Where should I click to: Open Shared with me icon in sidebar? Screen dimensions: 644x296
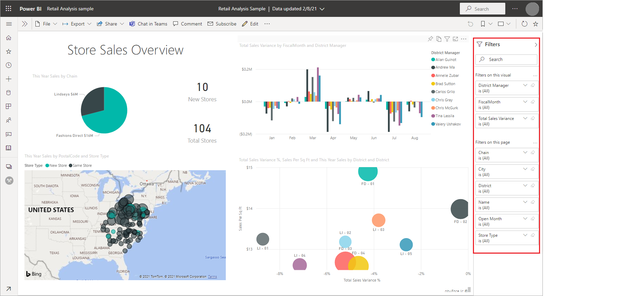(x=9, y=120)
